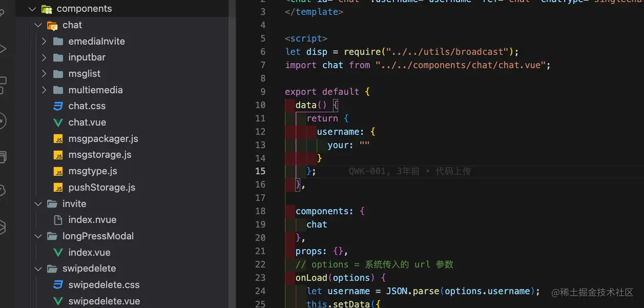This screenshot has width=644, height=308.
Task: Click the Vue icon beside chat.vue
Action: pyautogui.click(x=58, y=122)
